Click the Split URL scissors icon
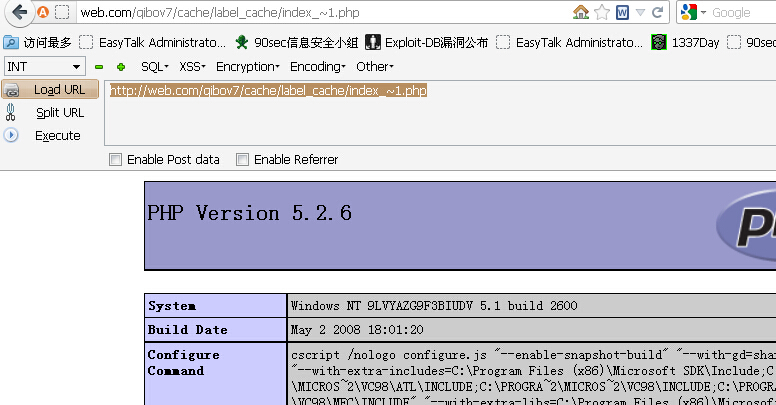Viewport: 776px width, 405px height. (x=10, y=112)
